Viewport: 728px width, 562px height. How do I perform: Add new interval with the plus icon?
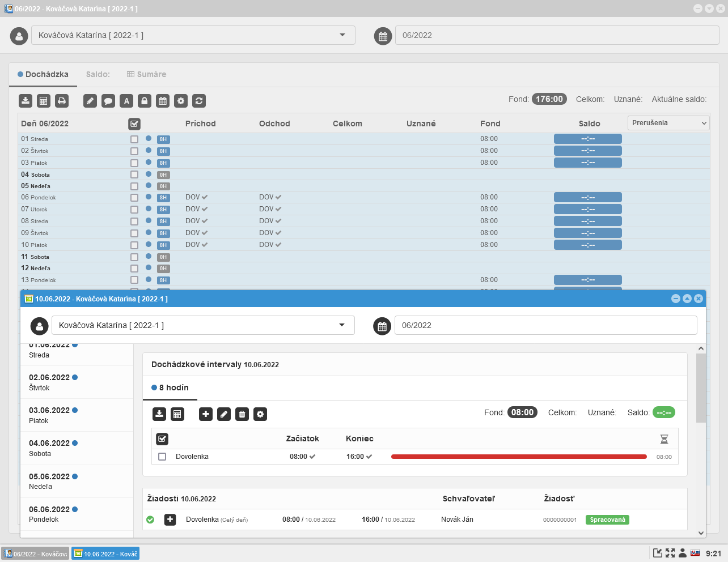(x=206, y=414)
